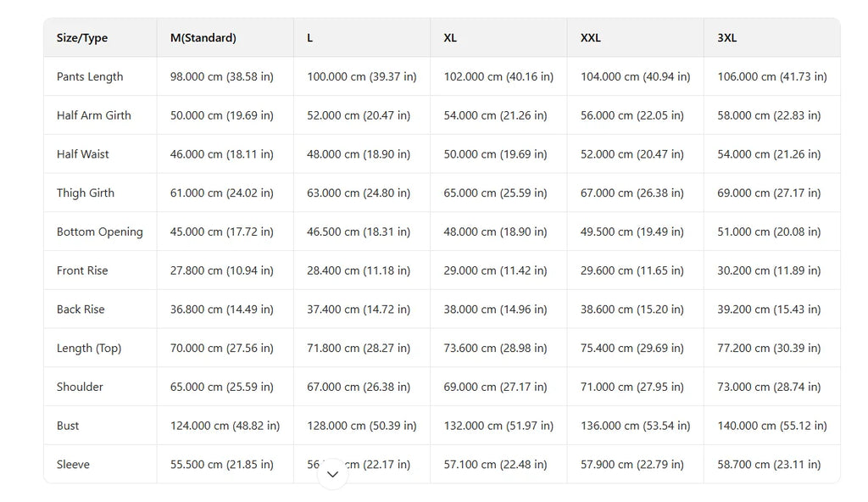Select the M(Standard) column header
The width and height of the screenshot is (868, 502).
pos(203,37)
